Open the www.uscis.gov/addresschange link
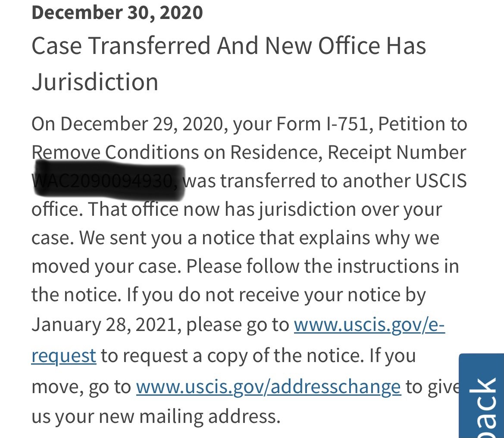This screenshot has width=504, height=438. (269, 386)
